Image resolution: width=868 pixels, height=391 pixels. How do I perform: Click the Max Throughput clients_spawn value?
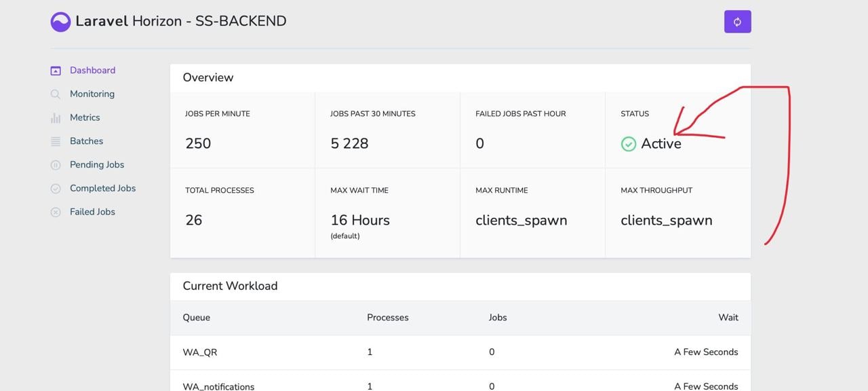667,220
